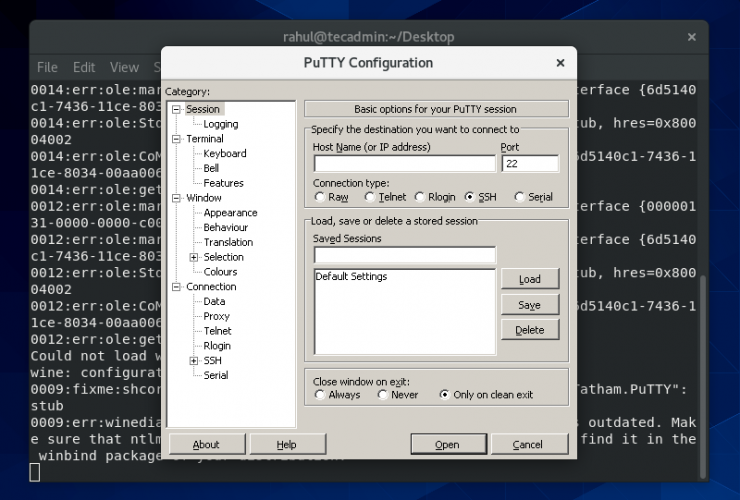Click the Host Name input field

click(x=404, y=164)
